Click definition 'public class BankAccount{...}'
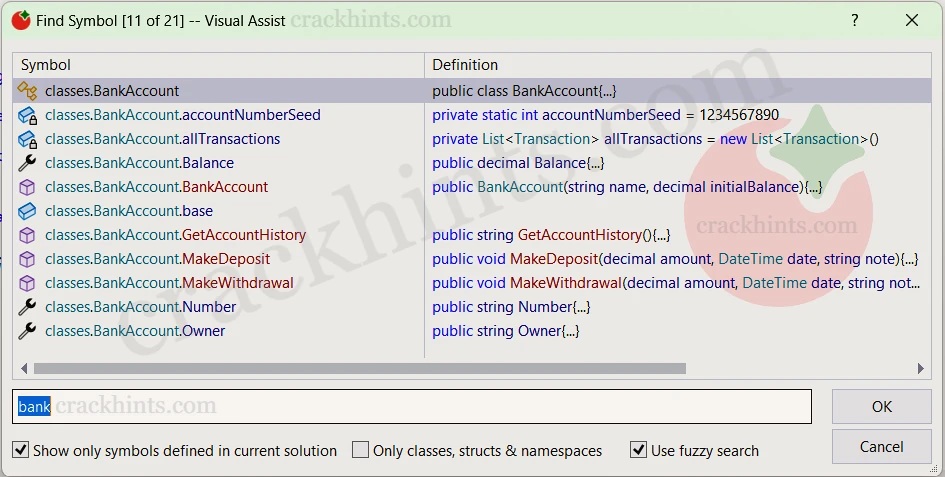This screenshot has height=477, width=945. pos(524,90)
